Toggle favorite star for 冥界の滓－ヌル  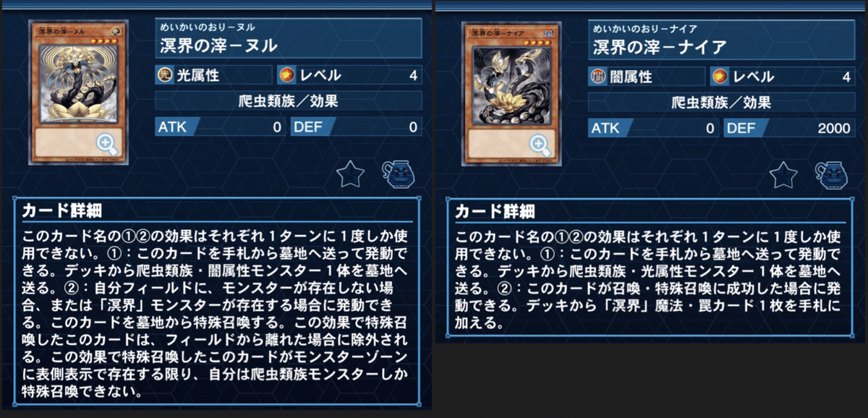[x=351, y=175]
